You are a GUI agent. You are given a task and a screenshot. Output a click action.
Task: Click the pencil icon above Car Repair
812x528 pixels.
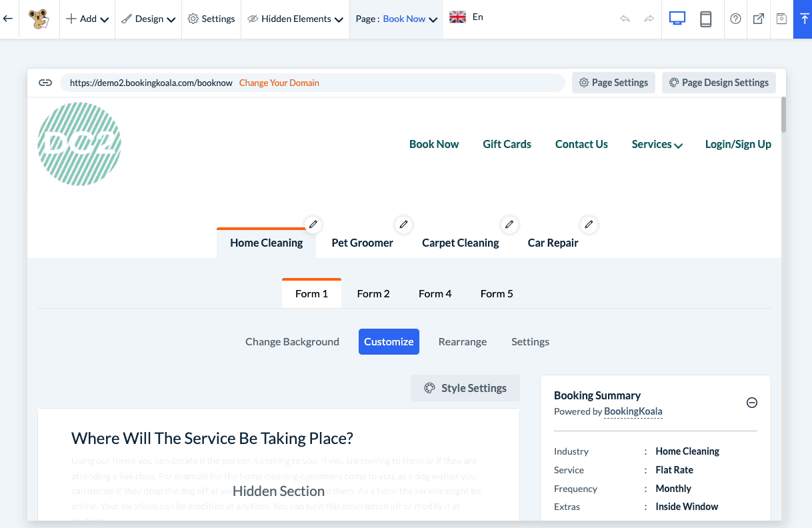[x=588, y=224]
